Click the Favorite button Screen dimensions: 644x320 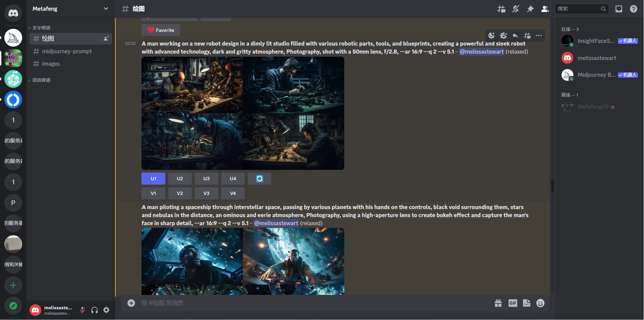pyautogui.click(x=161, y=30)
